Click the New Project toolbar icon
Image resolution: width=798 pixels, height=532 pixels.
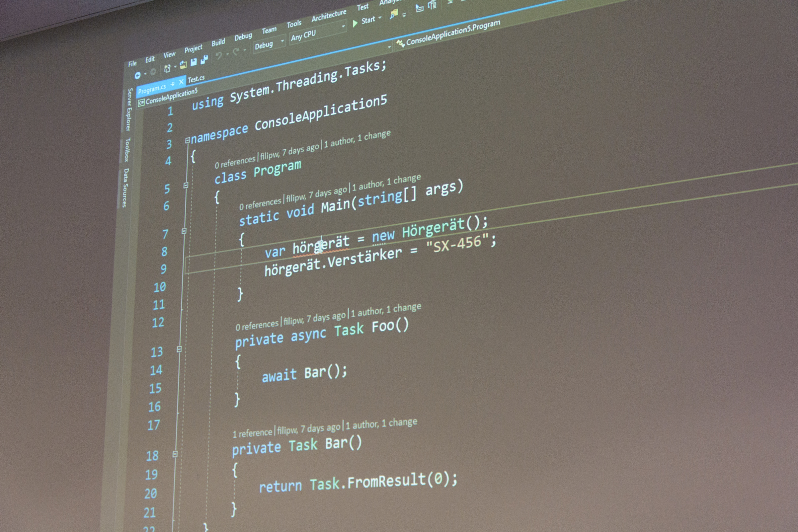(167, 69)
